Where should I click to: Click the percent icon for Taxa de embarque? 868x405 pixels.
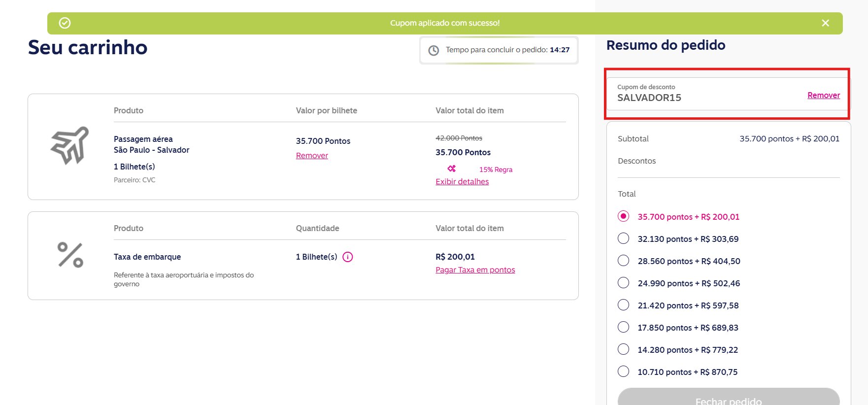pos(70,255)
